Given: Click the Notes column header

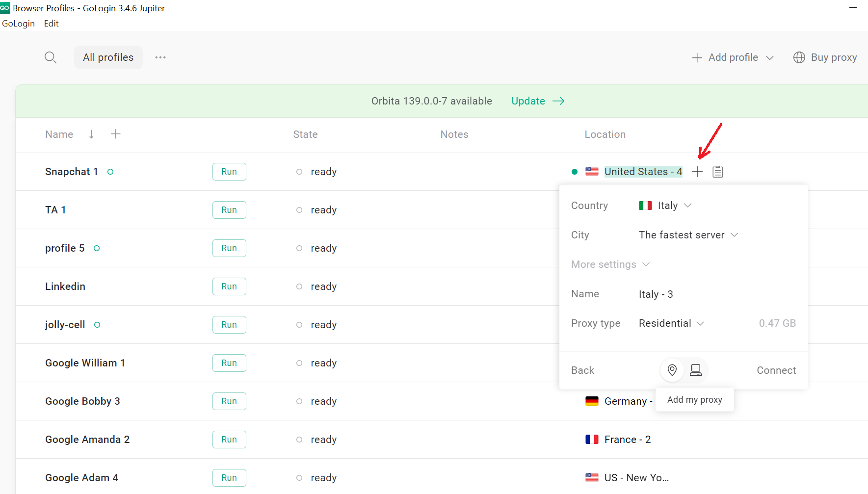Looking at the screenshot, I should tap(454, 134).
